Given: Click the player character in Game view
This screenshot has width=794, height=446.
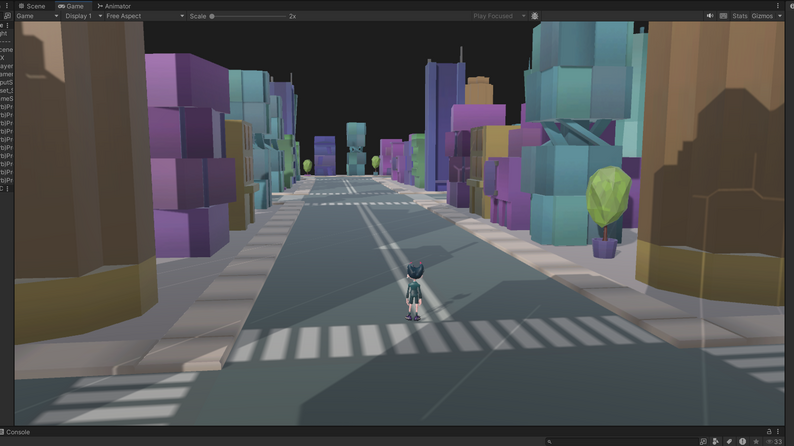Looking at the screenshot, I should point(414,290).
